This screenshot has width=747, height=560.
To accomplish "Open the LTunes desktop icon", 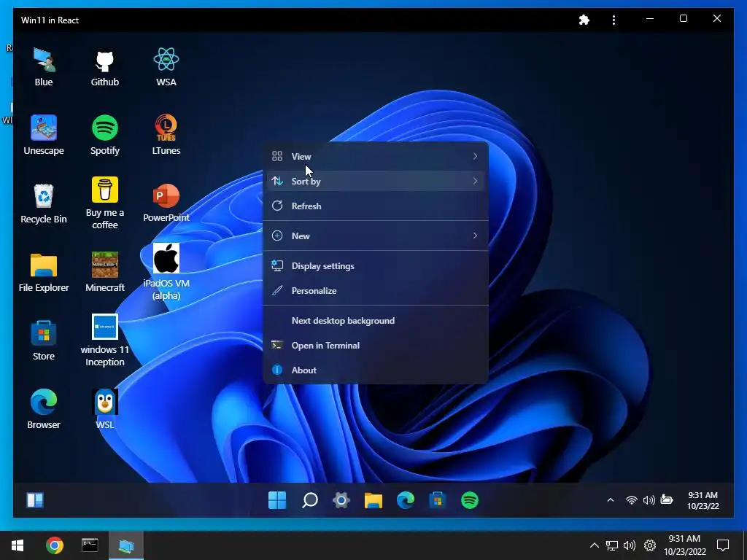I will pos(166,136).
